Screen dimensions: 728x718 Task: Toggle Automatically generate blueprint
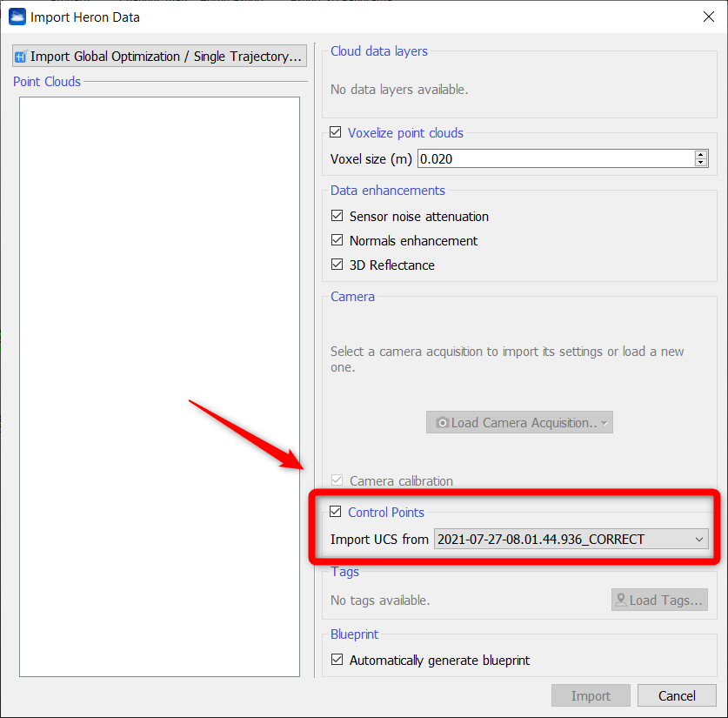[337, 661]
